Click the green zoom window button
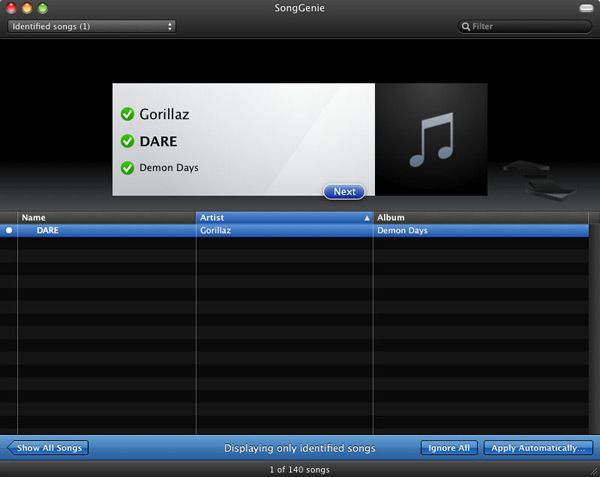600x477 pixels. (43, 8)
